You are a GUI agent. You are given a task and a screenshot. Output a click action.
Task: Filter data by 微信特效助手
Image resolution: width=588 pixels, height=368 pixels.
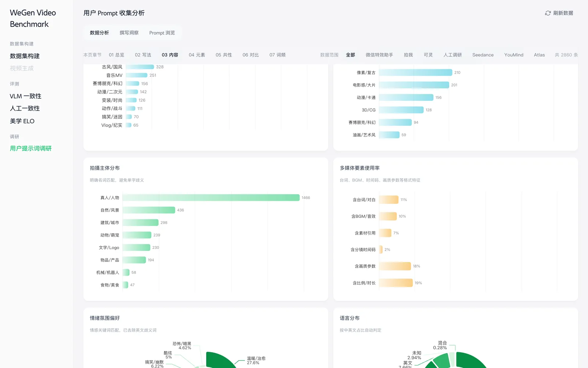[379, 55]
